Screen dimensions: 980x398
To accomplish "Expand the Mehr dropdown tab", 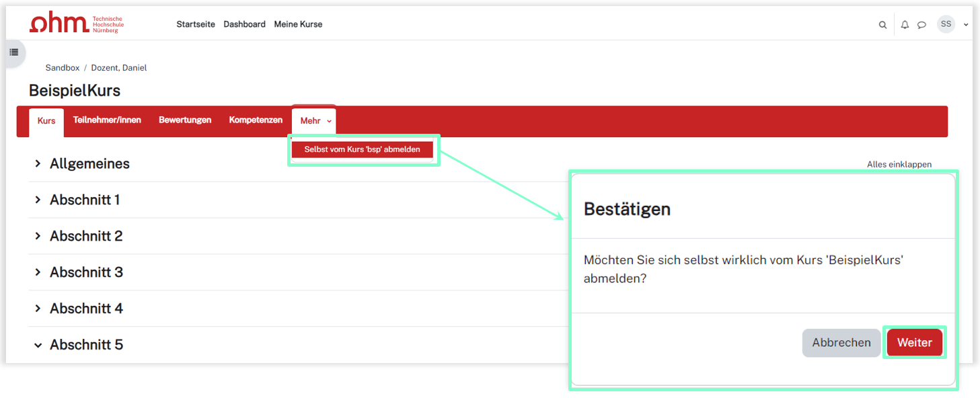I will click(315, 121).
